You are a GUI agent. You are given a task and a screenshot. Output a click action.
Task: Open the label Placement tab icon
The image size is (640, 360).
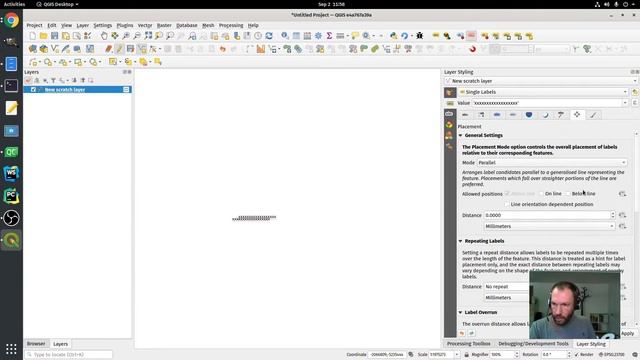tap(577, 115)
